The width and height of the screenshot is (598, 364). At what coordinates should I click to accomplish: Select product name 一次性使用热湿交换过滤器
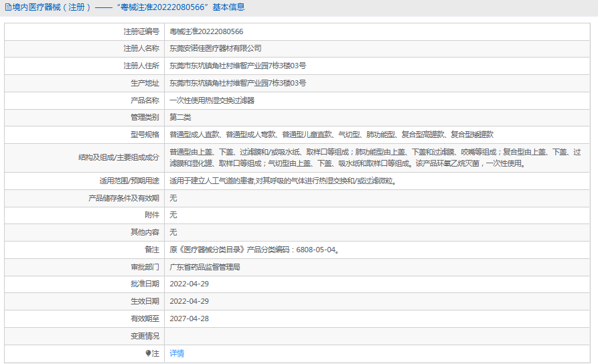(212, 100)
